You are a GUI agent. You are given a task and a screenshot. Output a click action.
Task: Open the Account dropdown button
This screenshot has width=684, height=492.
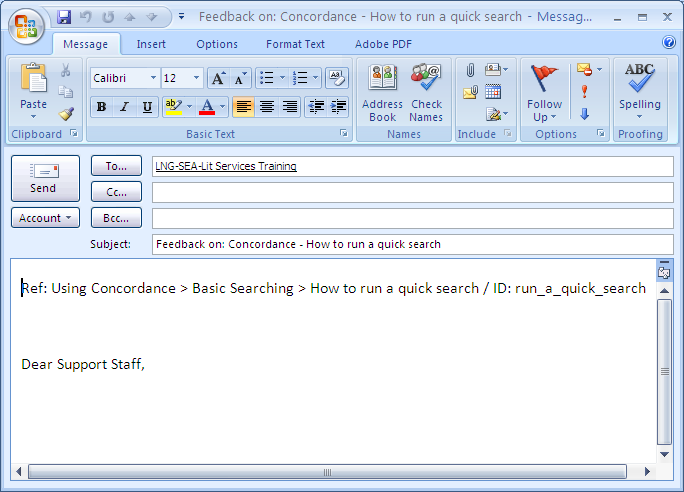[45, 218]
